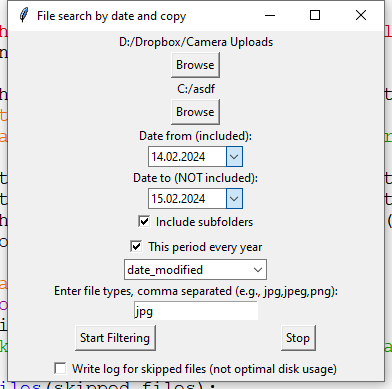Click the window title File search by date and copy
392x389 pixels.
tap(111, 16)
